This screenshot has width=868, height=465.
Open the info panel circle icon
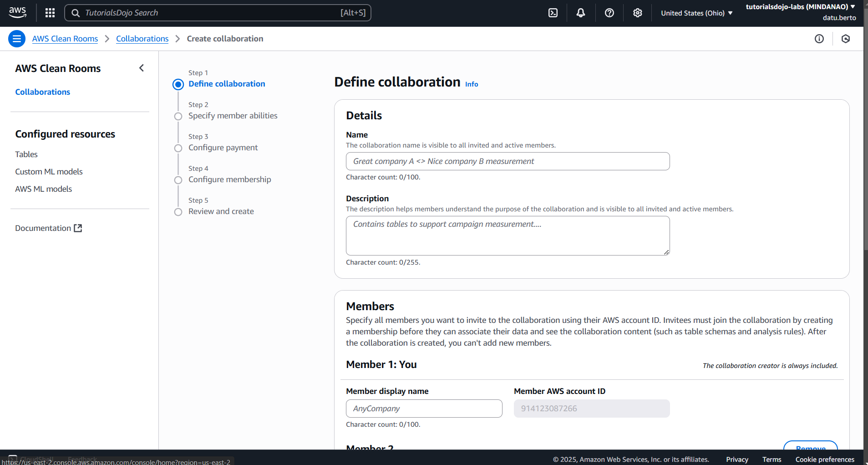(x=819, y=39)
